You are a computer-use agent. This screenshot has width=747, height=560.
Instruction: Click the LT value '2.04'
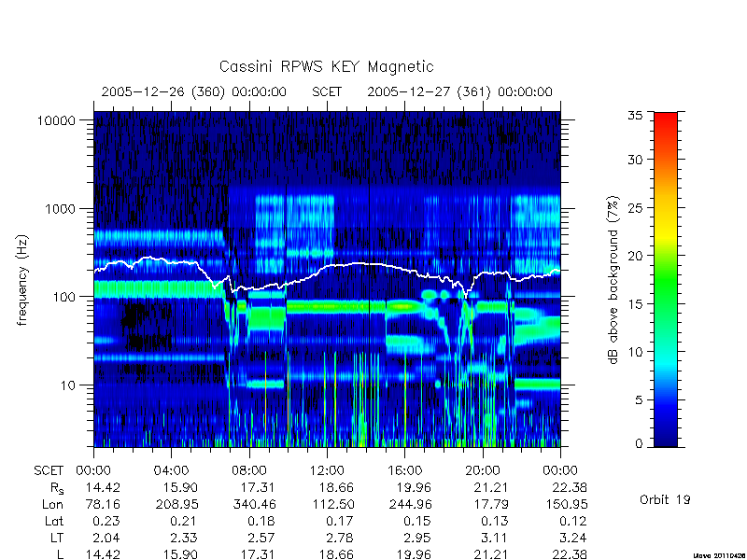point(106,538)
